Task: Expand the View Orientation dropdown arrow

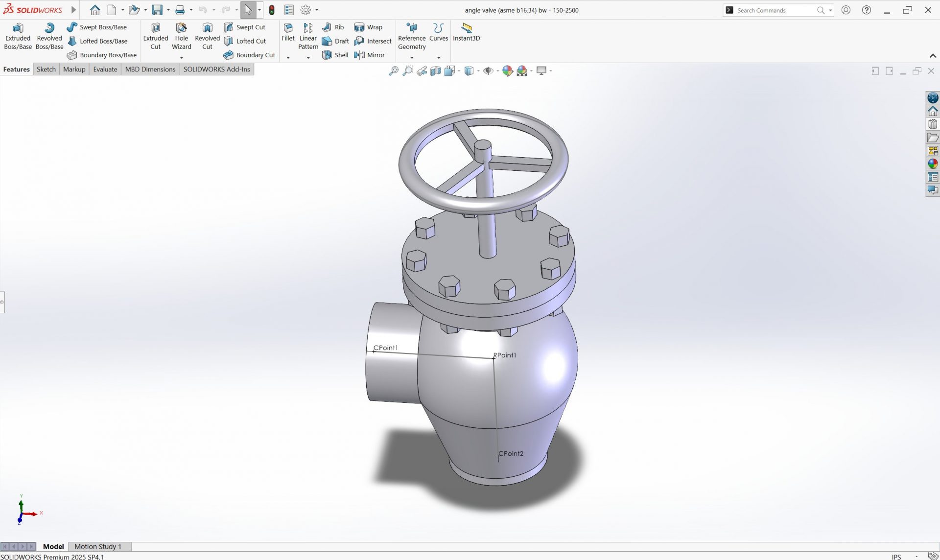Action: (458, 71)
